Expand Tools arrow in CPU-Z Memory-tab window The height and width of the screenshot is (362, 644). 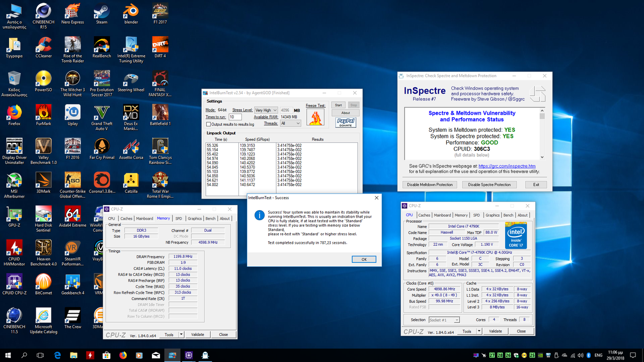pyautogui.click(x=181, y=334)
